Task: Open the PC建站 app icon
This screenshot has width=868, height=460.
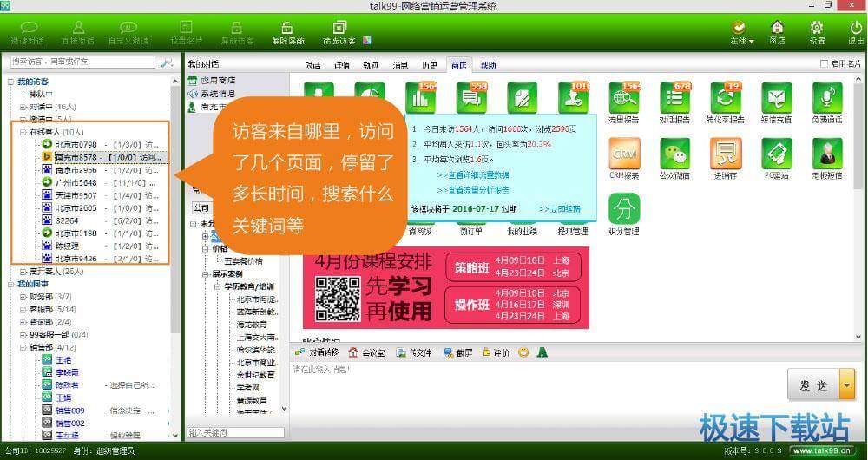Action: tap(777, 154)
